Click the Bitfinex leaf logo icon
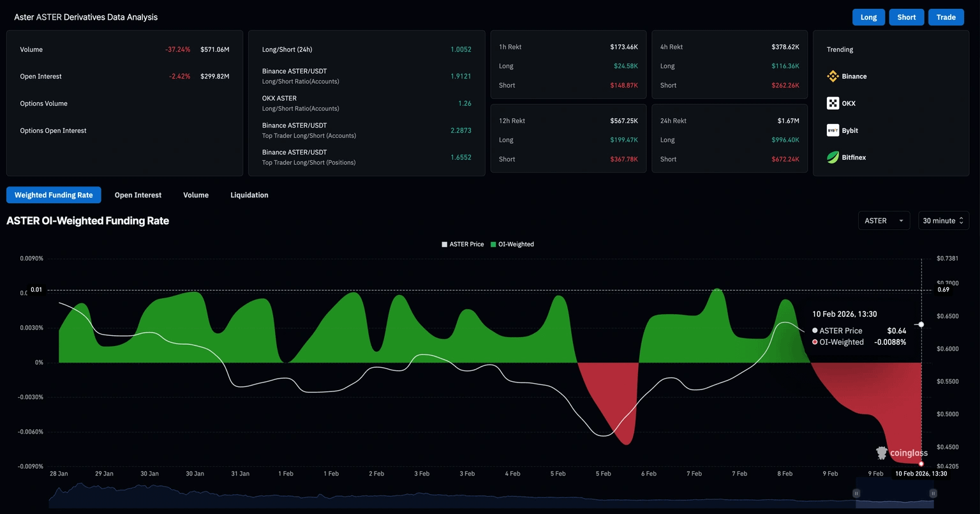This screenshot has width=980, height=514. [833, 157]
